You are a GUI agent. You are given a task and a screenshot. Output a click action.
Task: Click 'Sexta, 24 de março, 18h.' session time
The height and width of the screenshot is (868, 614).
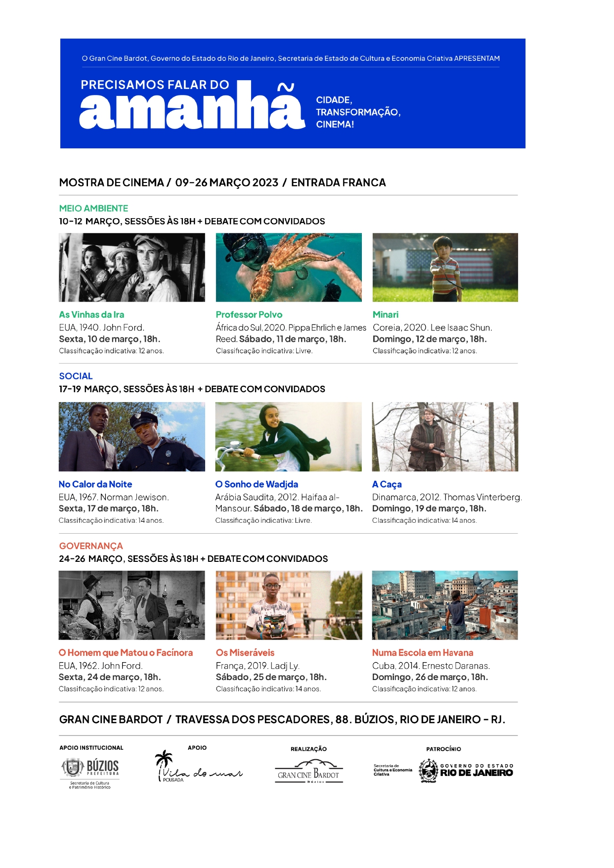click(110, 677)
